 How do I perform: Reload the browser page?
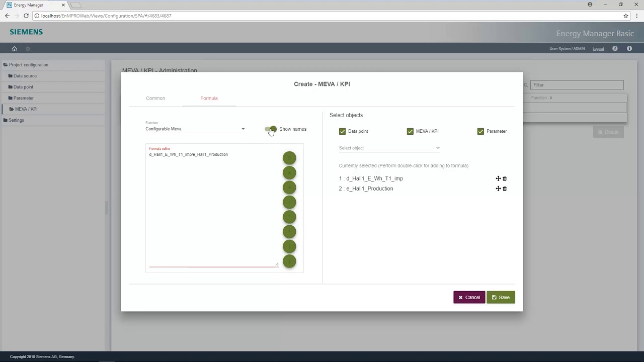(x=26, y=16)
